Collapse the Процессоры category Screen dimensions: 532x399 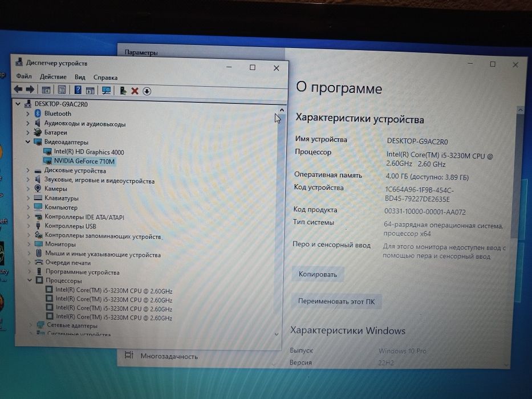30,280
